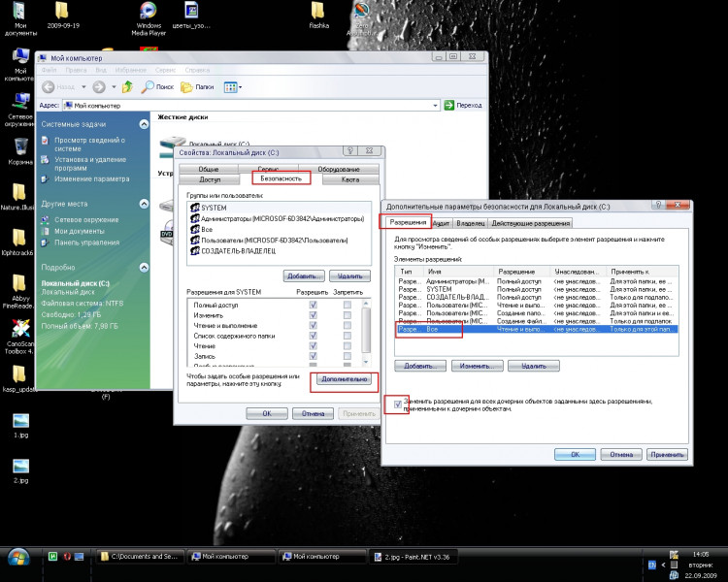Screen dimensions: 728x582
Task: Select the CanoScan Toolbox desktop icon
Action: pos(19,337)
